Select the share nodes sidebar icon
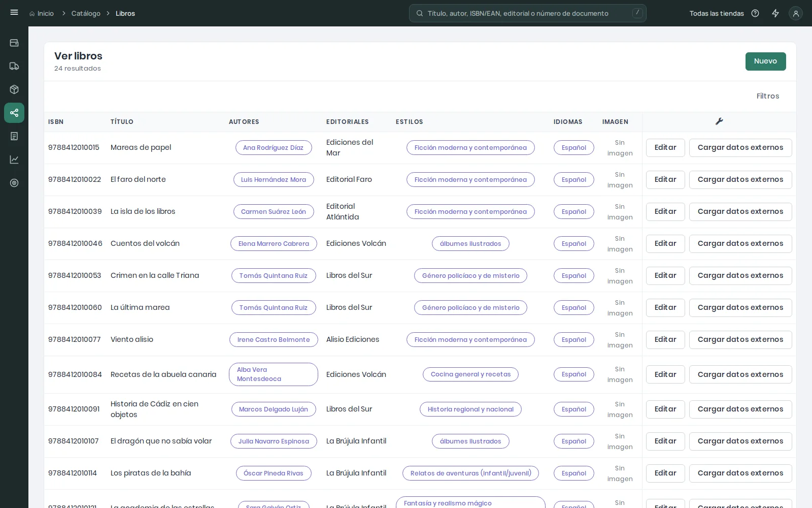Image resolution: width=812 pixels, height=508 pixels. (14, 113)
